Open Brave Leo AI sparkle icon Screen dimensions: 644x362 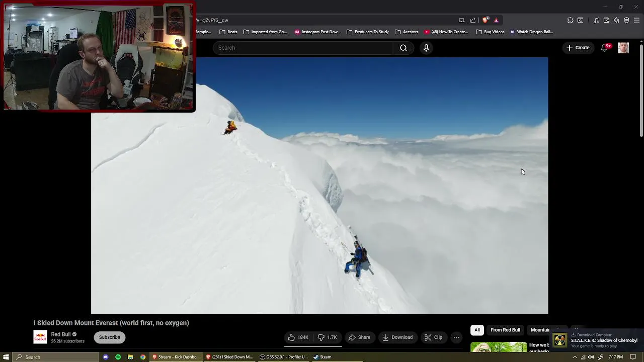click(x=616, y=20)
